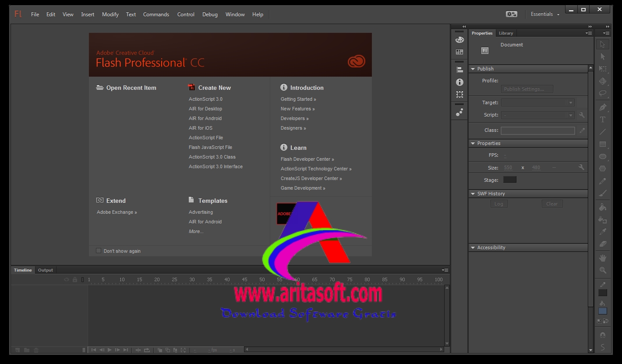Open the Debug menu
The width and height of the screenshot is (622, 364).
(210, 14)
